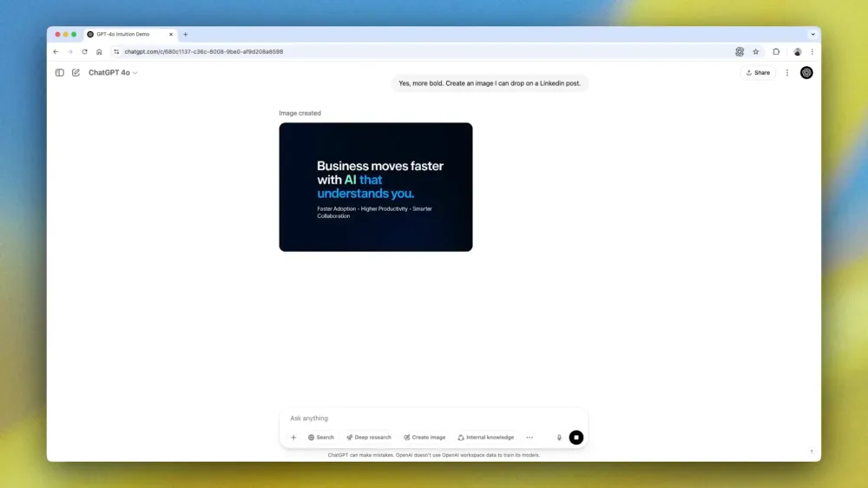Go back in browser history
This screenshot has height=488, width=868.
point(56,51)
